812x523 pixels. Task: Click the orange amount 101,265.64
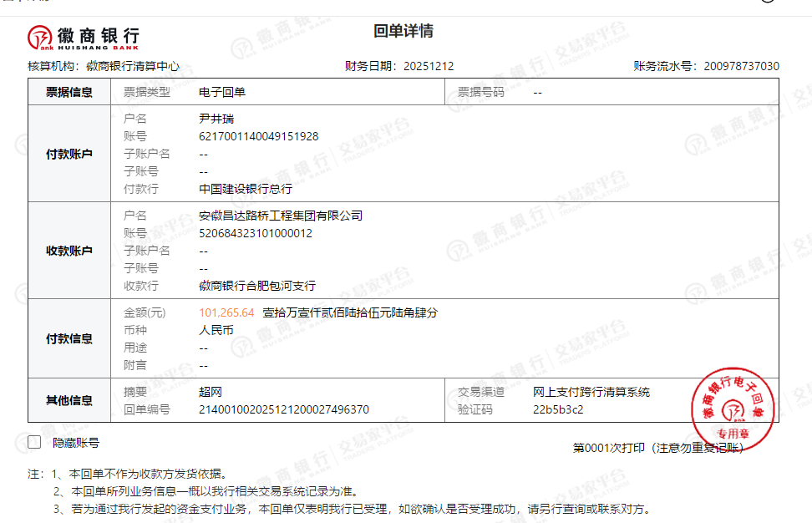point(226,312)
